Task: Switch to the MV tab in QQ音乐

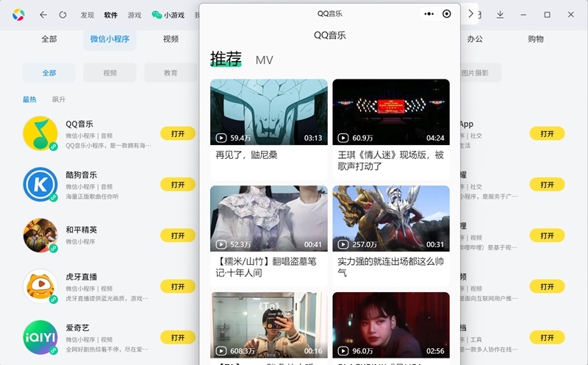Action: (265, 60)
